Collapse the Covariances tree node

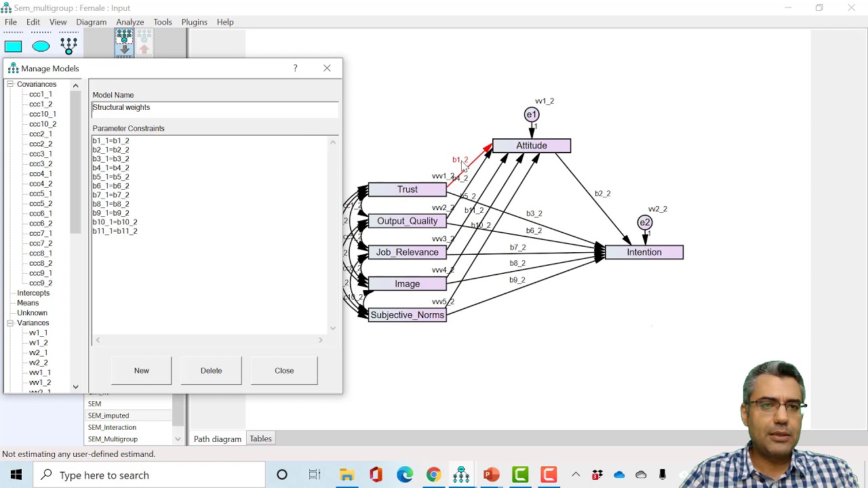pos(10,84)
